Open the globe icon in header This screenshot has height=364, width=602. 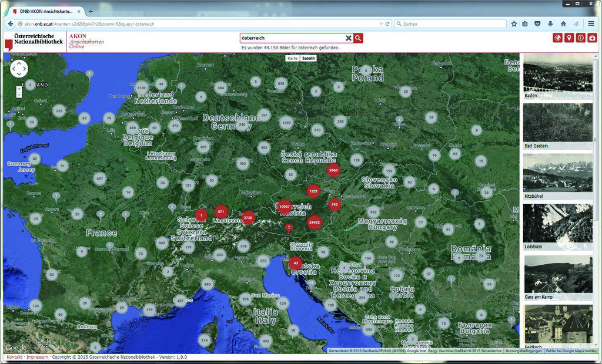557,38
